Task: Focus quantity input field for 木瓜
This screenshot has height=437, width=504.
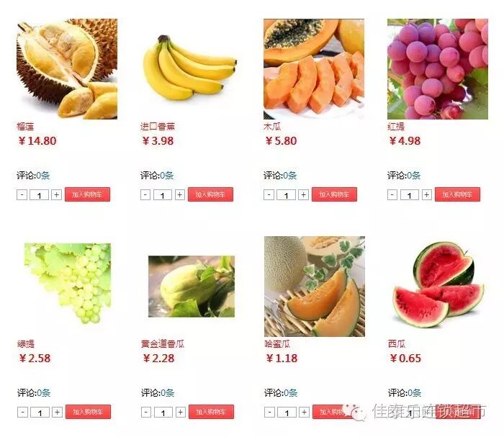Action: [286, 195]
